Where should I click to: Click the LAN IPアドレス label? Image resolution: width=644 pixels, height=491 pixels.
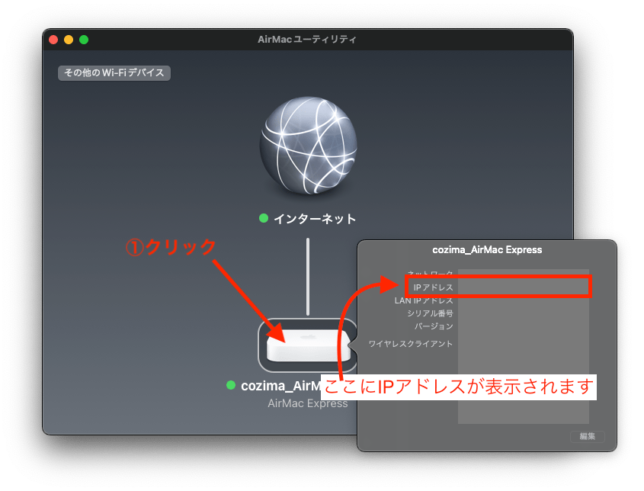click(423, 301)
